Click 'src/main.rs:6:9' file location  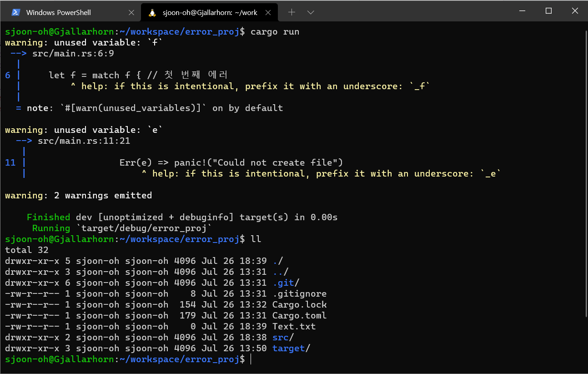click(73, 53)
